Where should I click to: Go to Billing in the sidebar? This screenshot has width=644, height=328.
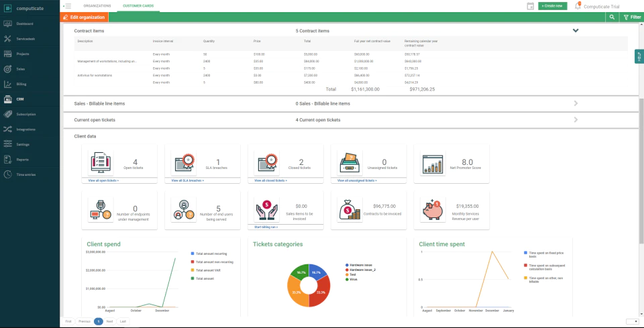click(x=21, y=84)
